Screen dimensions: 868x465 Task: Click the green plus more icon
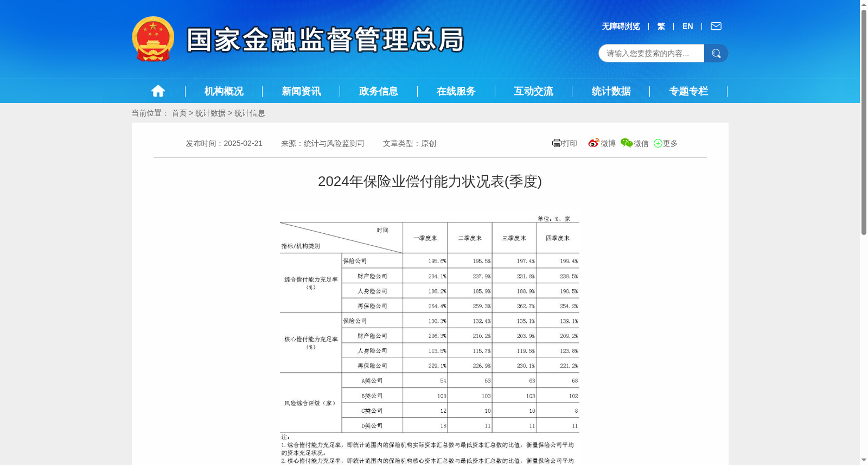point(658,143)
